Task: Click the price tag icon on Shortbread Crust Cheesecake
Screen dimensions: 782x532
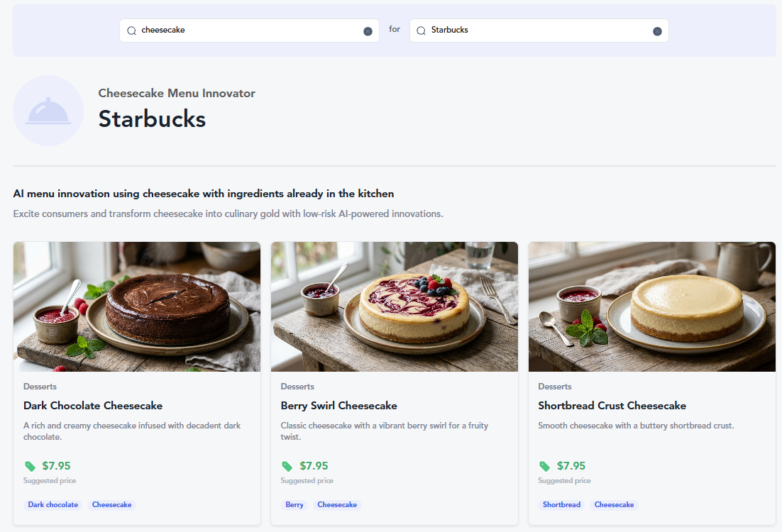Action: tap(544, 466)
